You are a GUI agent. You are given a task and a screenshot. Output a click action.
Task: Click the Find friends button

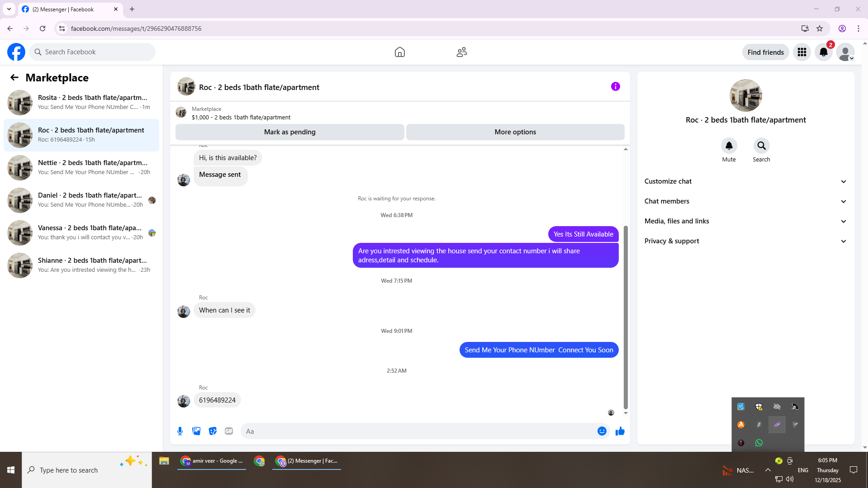(x=765, y=52)
